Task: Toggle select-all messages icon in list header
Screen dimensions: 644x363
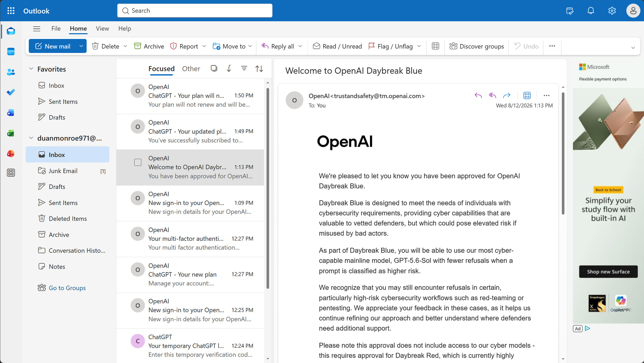Action: (x=214, y=69)
